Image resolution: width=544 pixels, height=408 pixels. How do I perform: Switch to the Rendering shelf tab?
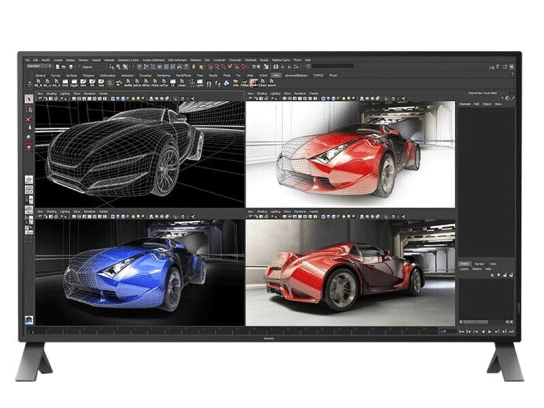[163, 75]
